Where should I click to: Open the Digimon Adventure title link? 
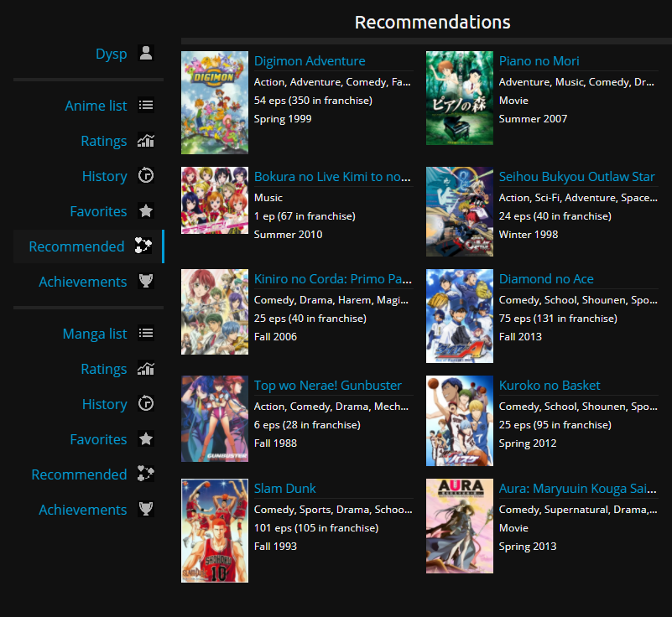310,61
